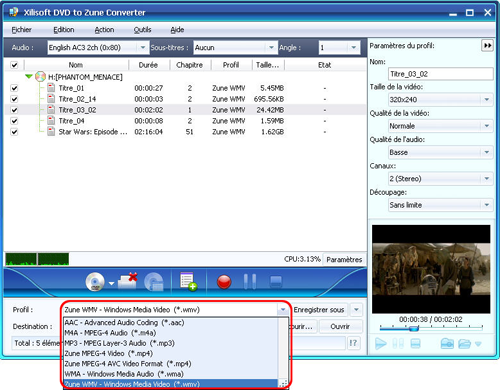Click the Enregistrer sous button

319,310
